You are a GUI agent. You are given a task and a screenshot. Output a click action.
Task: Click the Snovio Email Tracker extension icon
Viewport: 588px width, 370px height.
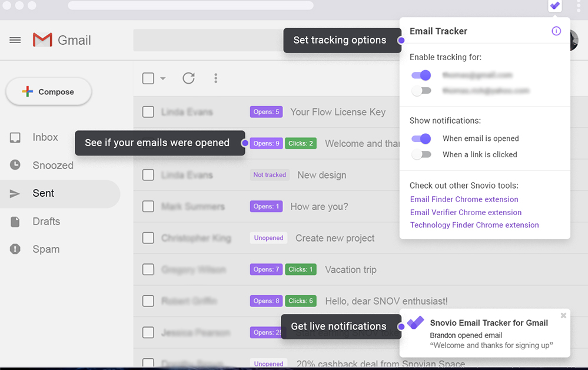click(555, 6)
